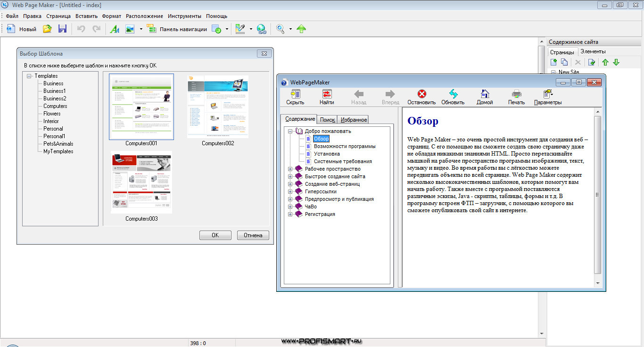Click the grayed redo arrow icon
The height and width of the screenshot is (347, 644).
click(x=96, y=29)
